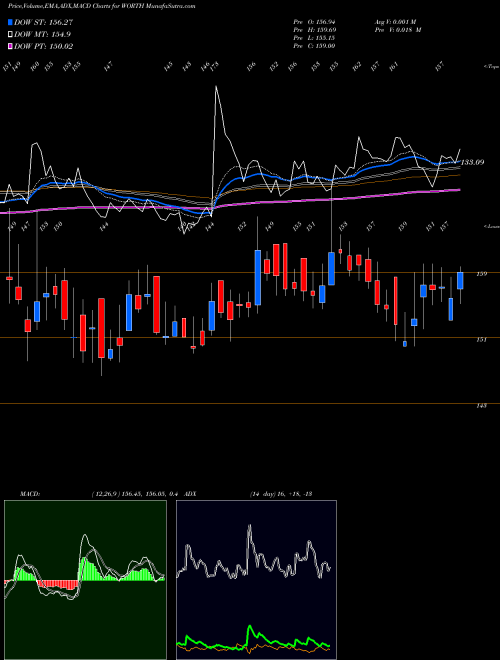Click the '<-Lows' axis label

pyautogui.click(x=491, y=226)
